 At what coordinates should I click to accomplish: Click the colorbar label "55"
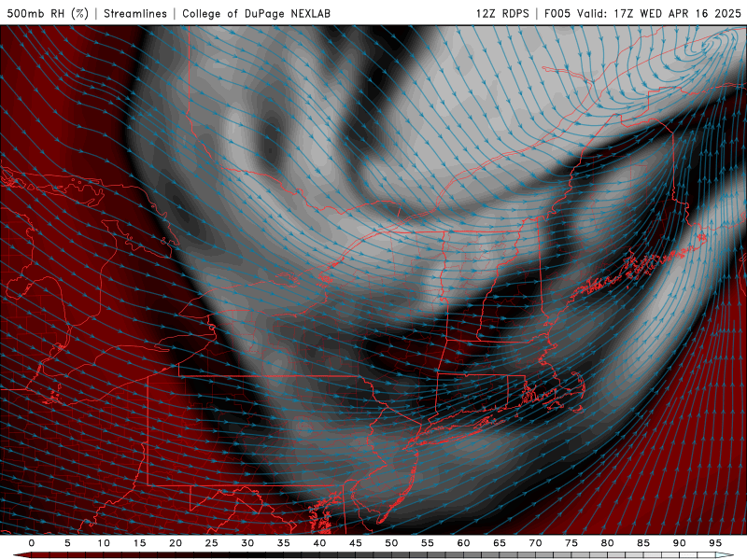coord(428,543)
